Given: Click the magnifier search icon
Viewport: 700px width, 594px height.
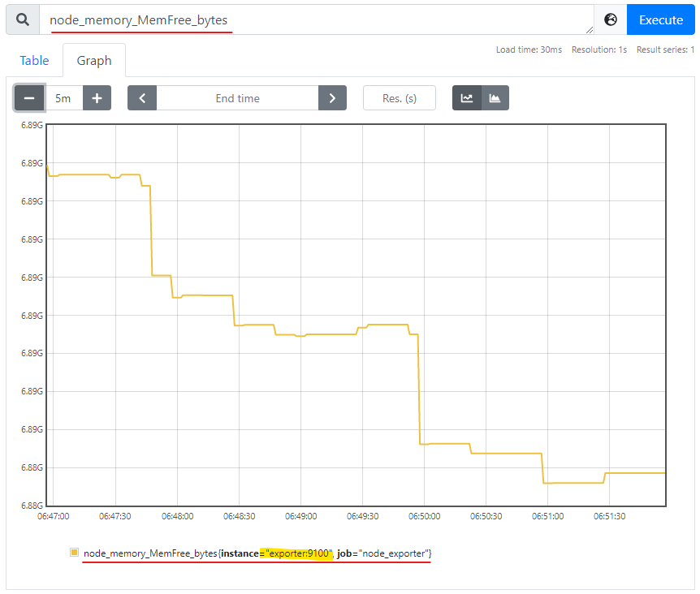Looking at the screenshot, I should (x=23, y=19).
